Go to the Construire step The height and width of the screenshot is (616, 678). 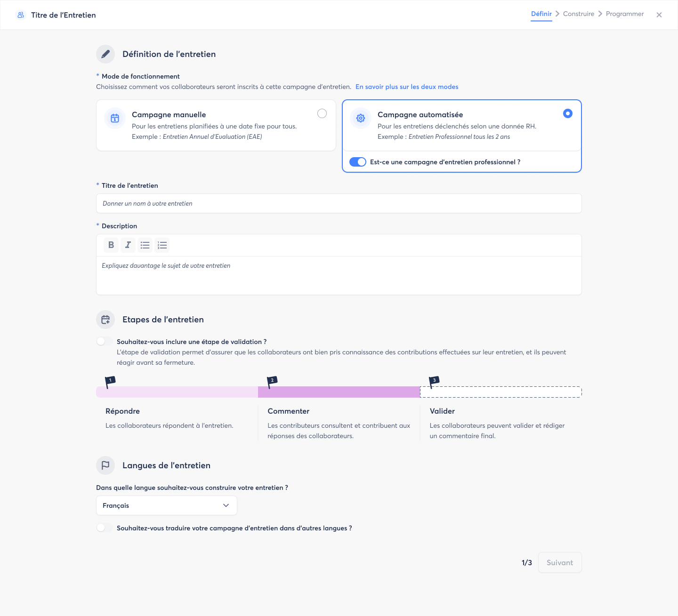(578, 14)
